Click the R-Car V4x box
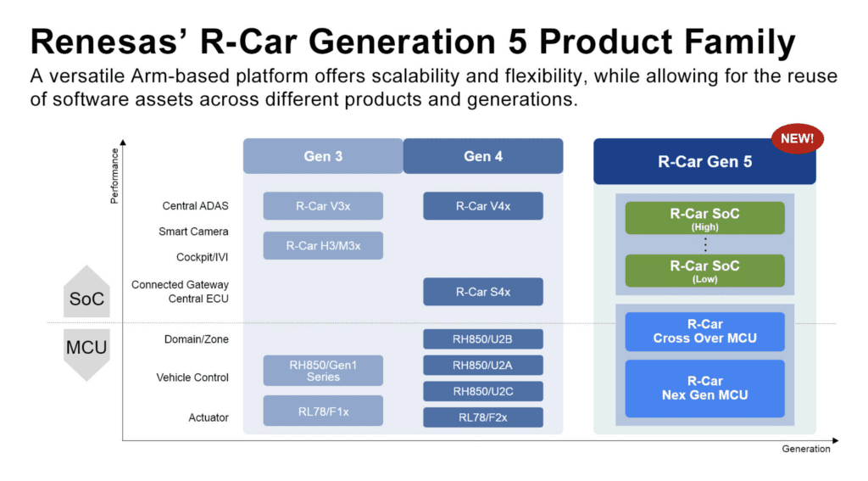Image resolution: width=868 pixels, height=481 pixels. click(x=482, y=206)
